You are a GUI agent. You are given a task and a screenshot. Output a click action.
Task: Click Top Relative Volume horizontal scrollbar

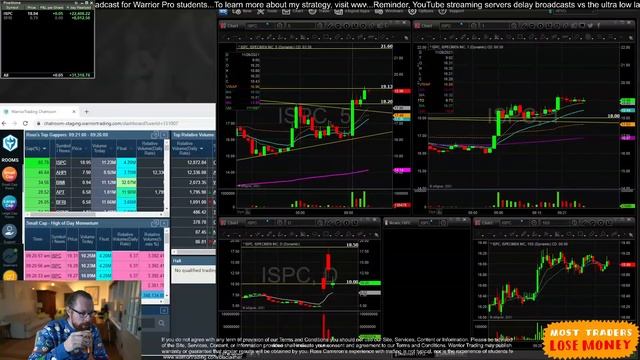point(193,252)
